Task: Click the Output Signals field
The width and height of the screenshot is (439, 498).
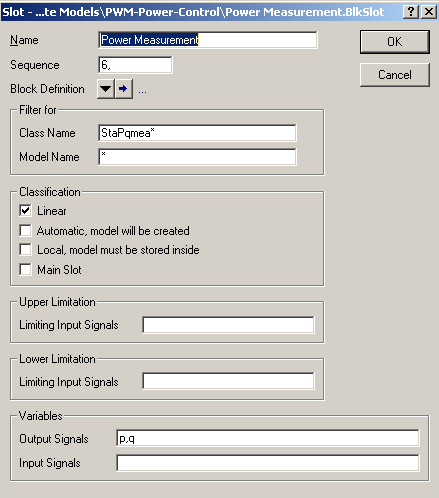Action: [x=268, y=438]
